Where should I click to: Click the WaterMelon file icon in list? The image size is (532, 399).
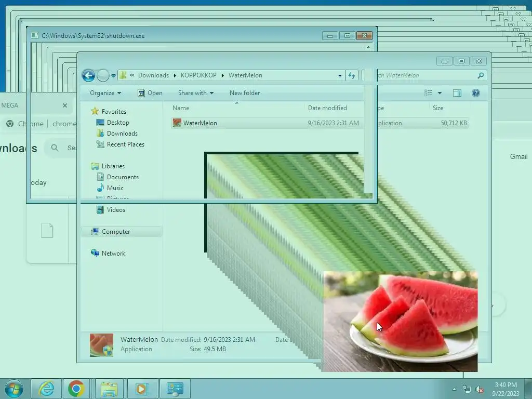177,123
